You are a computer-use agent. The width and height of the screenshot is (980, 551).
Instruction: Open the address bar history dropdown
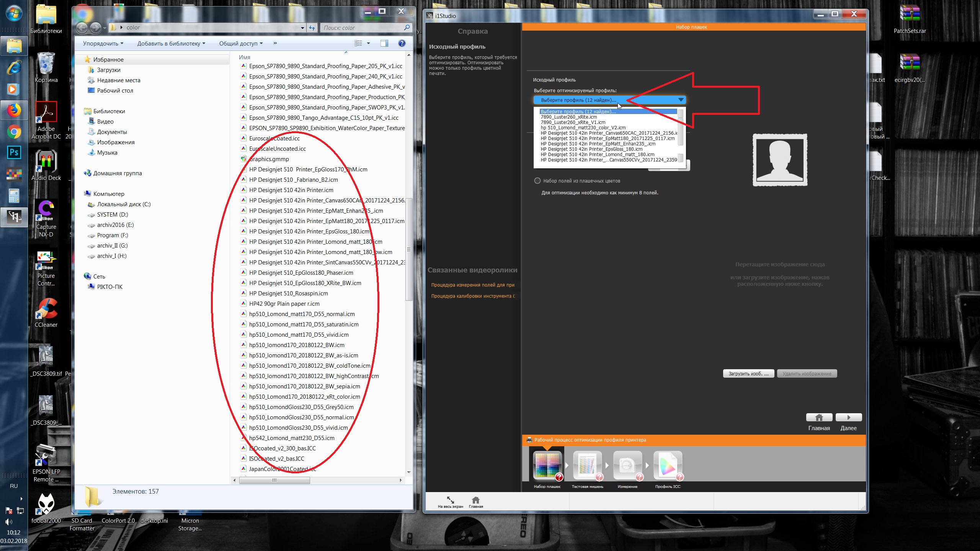click(x=302, y=28)
